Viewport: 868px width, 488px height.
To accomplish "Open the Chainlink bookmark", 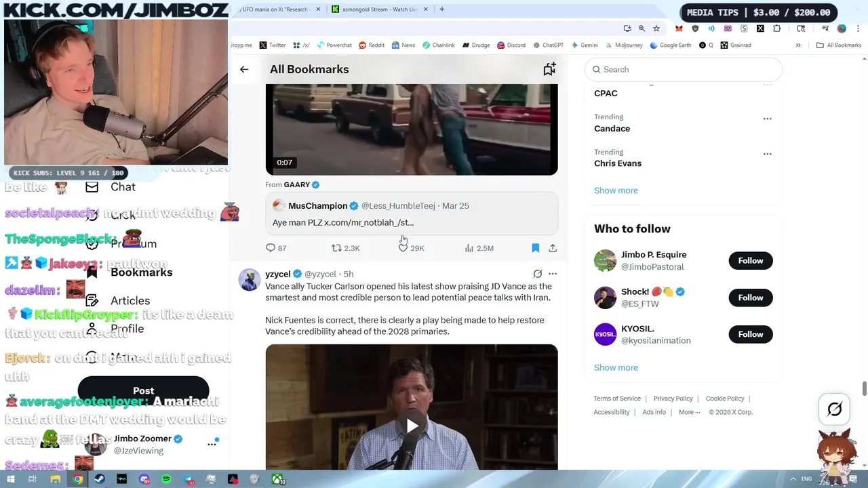I will (x=438, y=45).
